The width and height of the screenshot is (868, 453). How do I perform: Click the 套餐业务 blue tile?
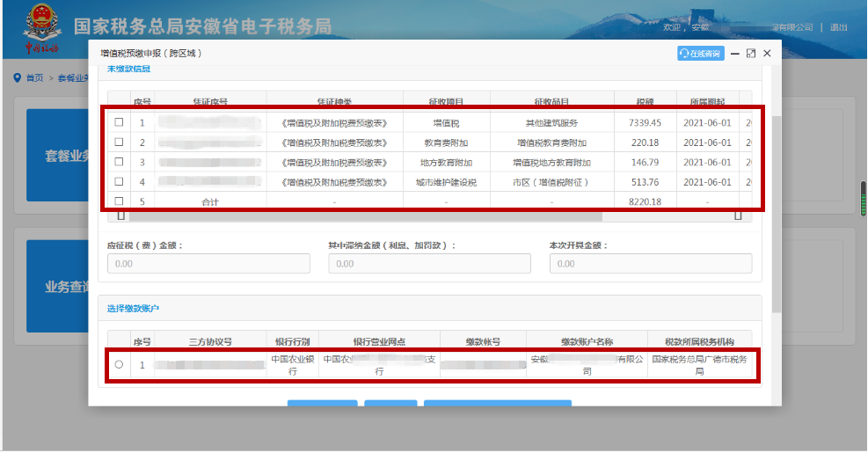(x=57, y=156)
